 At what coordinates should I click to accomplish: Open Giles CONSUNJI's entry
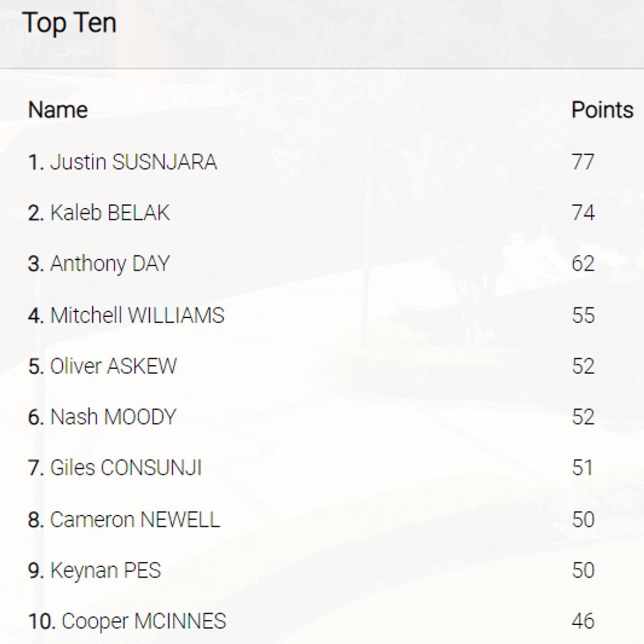click(126, 468)
